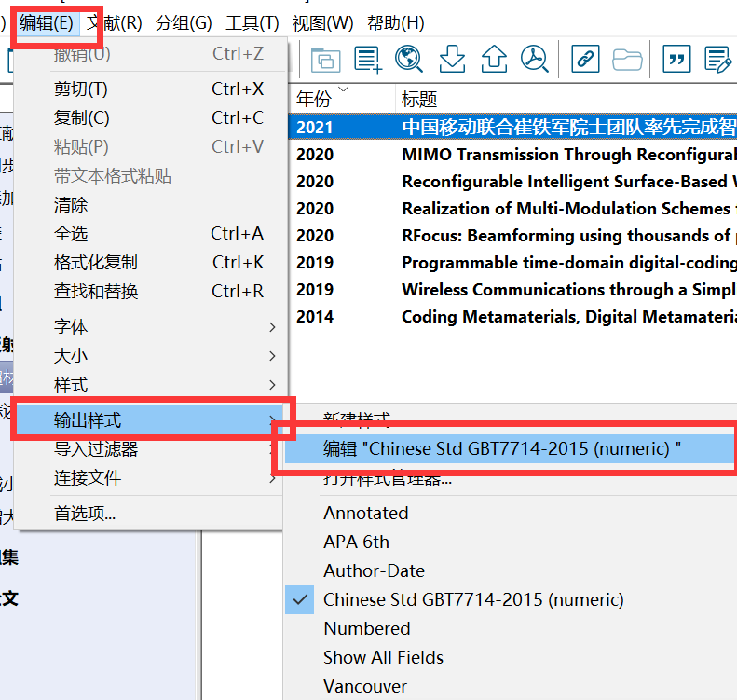Expand the 连接文件 submenu arrow

click(x=272, y=478)
